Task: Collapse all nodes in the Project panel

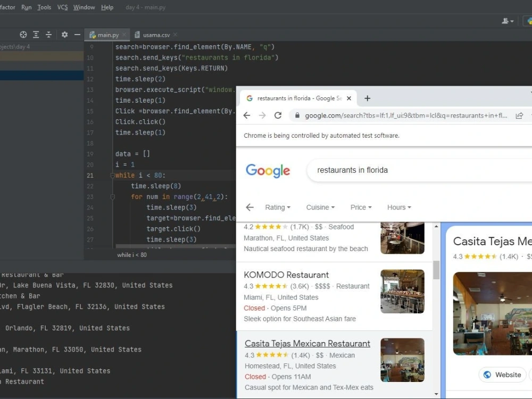Action: 48,34
